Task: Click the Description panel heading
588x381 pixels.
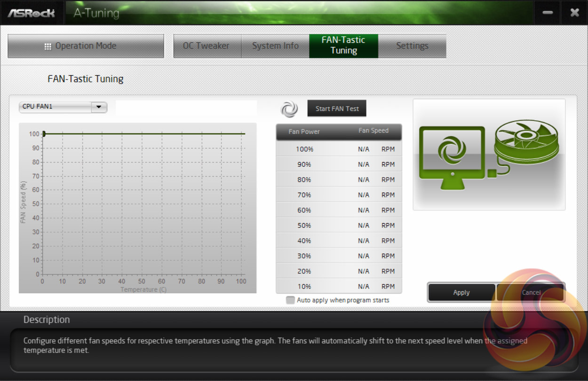Action: [47, 320]
